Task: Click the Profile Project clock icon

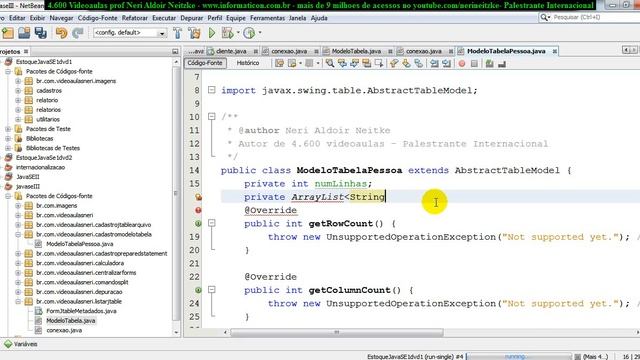Action: (249, 33)
